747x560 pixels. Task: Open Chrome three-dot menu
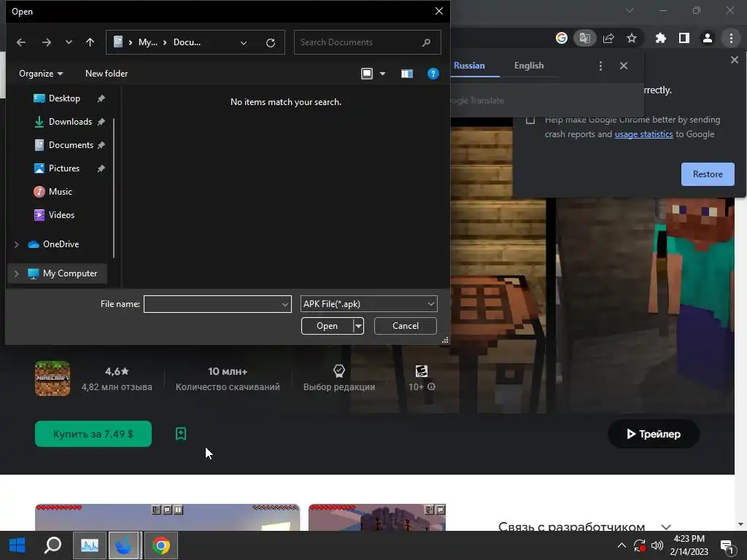[731, 38]
